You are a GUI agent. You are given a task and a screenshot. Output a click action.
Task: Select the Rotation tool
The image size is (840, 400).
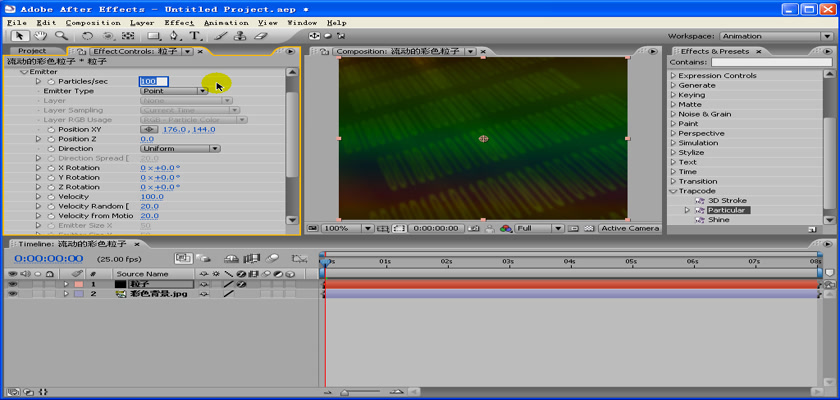coord(87,36)
